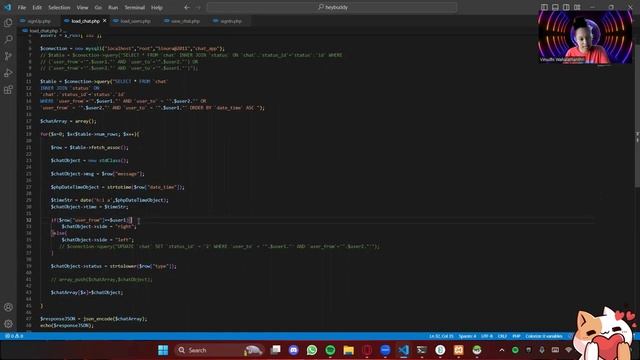The height and width of the screenshot is (360, 640).
Task: Open Visual Studio Code from the taskbar
Action: [403, 350]
